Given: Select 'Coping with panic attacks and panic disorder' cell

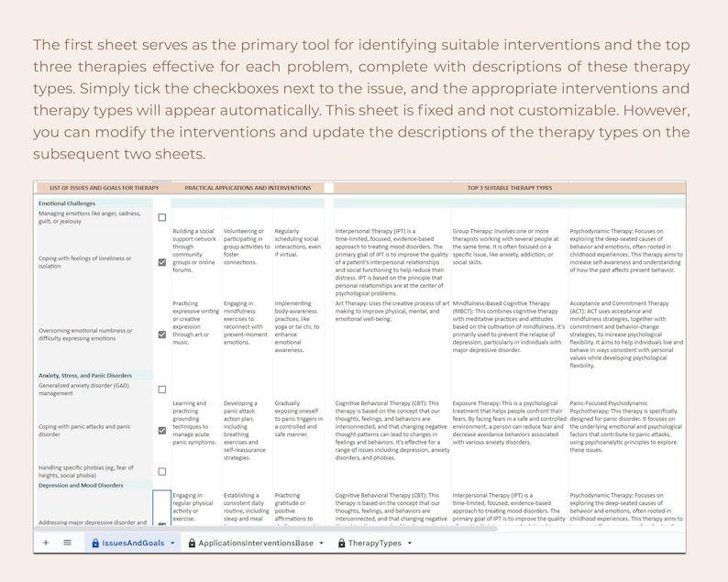Looking at the screenshot, I should [94, 430].
